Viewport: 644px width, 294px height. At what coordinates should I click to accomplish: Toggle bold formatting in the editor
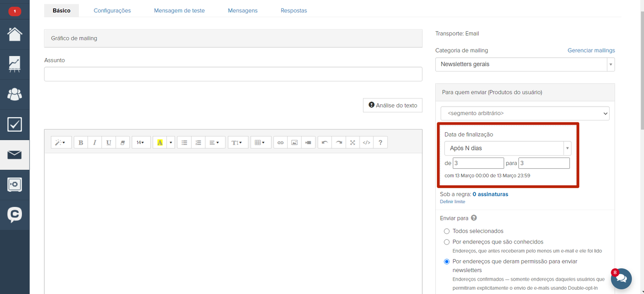pyautogui.click(x=81, y=142)
